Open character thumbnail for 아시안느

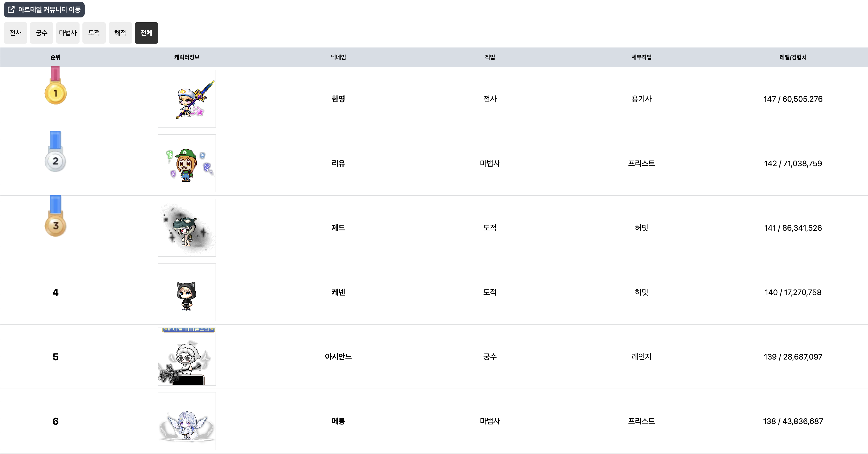pyautogui.click(x=187, y=357)
